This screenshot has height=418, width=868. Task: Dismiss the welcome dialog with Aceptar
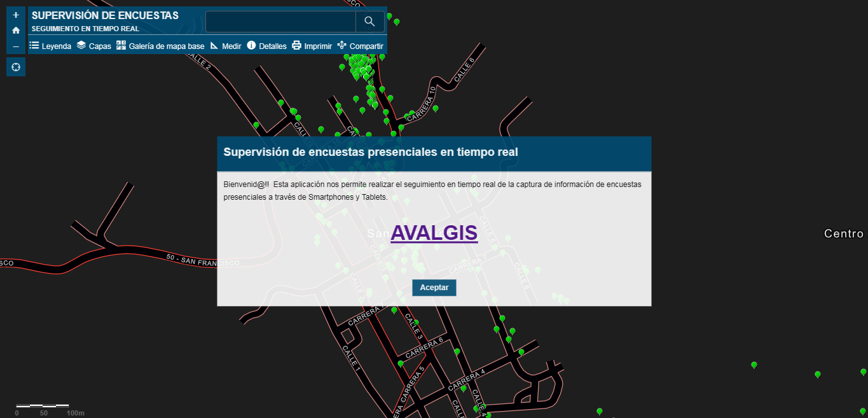pos(434,288)
